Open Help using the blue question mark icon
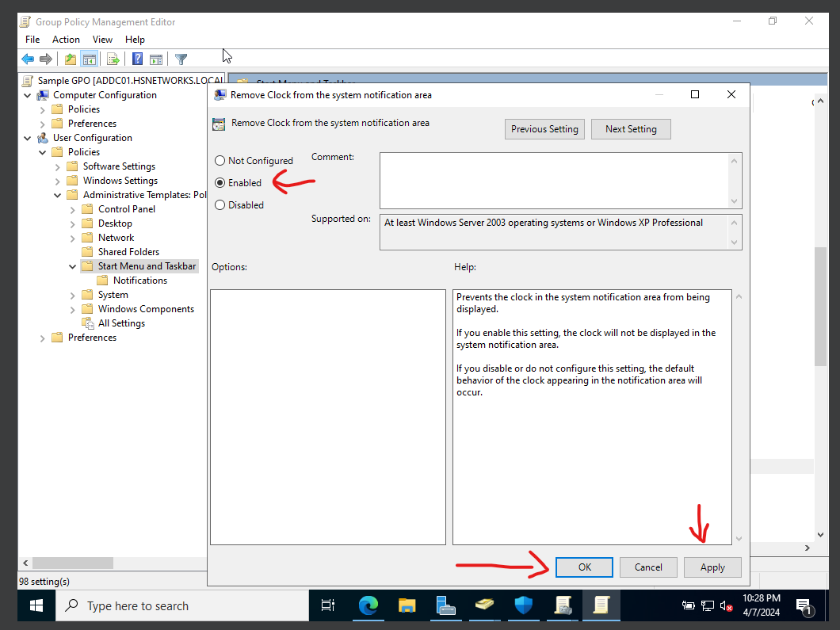Screen dimensions: 840x630 click(x=136, y=59)
